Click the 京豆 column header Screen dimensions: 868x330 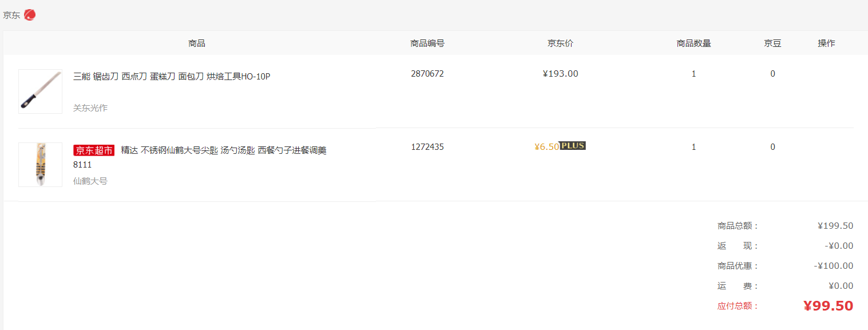772,43
